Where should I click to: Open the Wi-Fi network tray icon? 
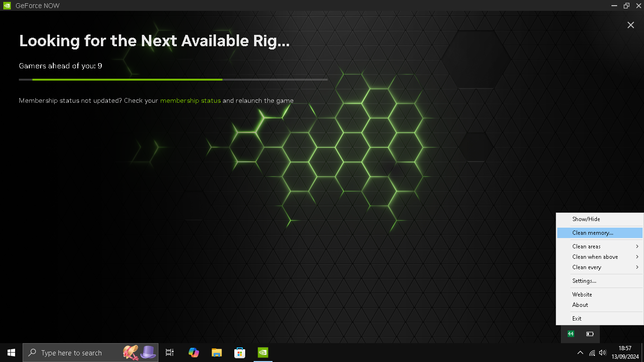click(592, 353)
